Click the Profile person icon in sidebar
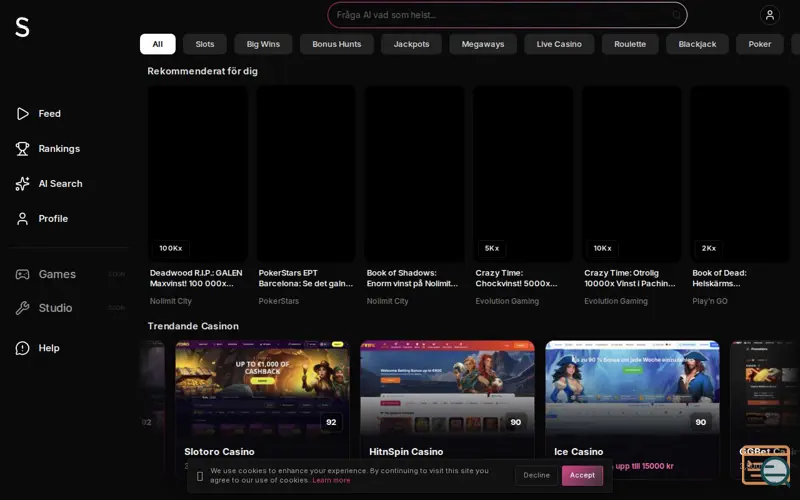The image size is (800, 500). click(x=22, y=219)
